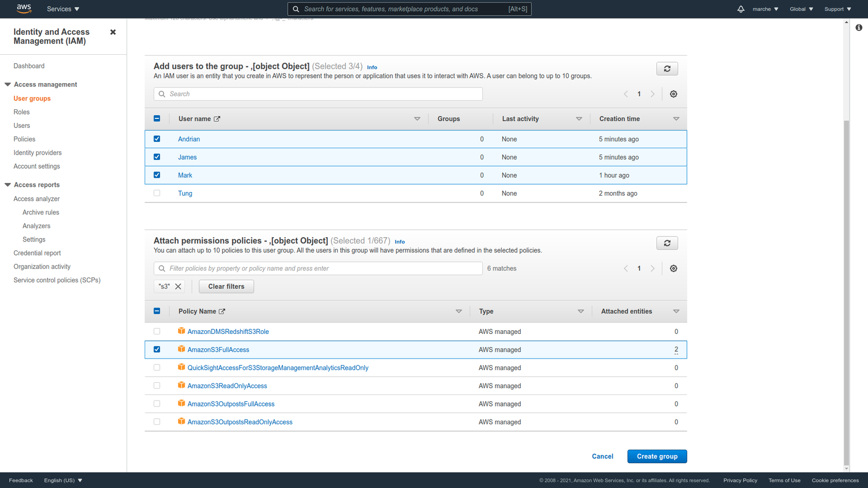Select the AmazonS3ReadOnlyAccess policy checkbox
The width and height of the screenshot is (868, 488).
[157, 386]
